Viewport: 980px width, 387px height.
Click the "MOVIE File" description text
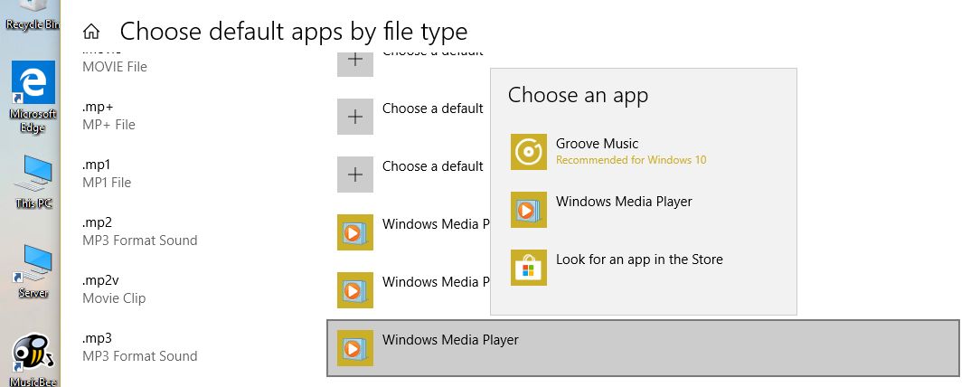115,67
